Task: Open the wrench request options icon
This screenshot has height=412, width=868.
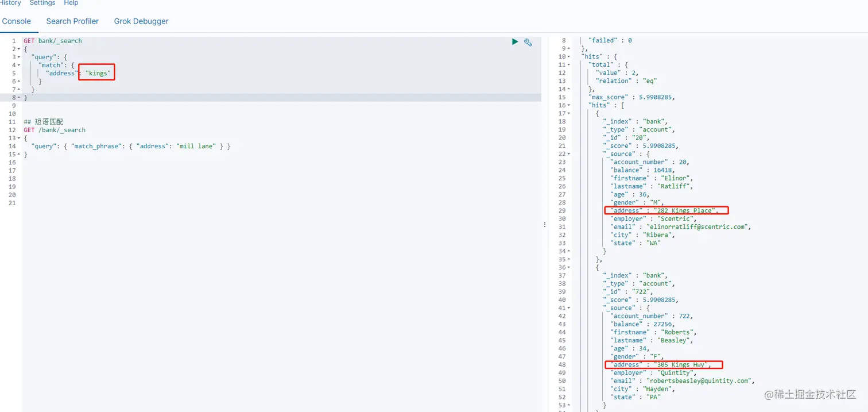Action: pos(528,42)
